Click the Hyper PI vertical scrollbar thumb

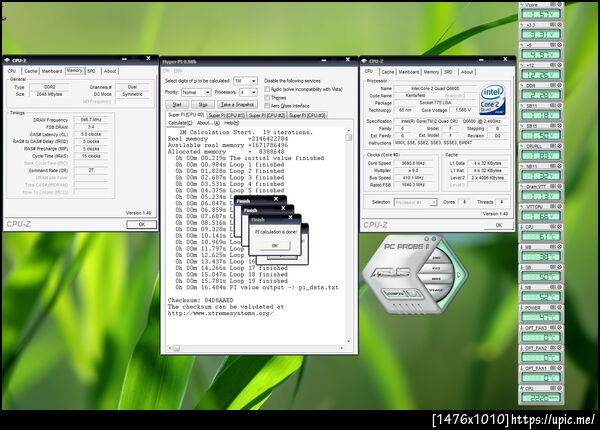click(349, 138)
